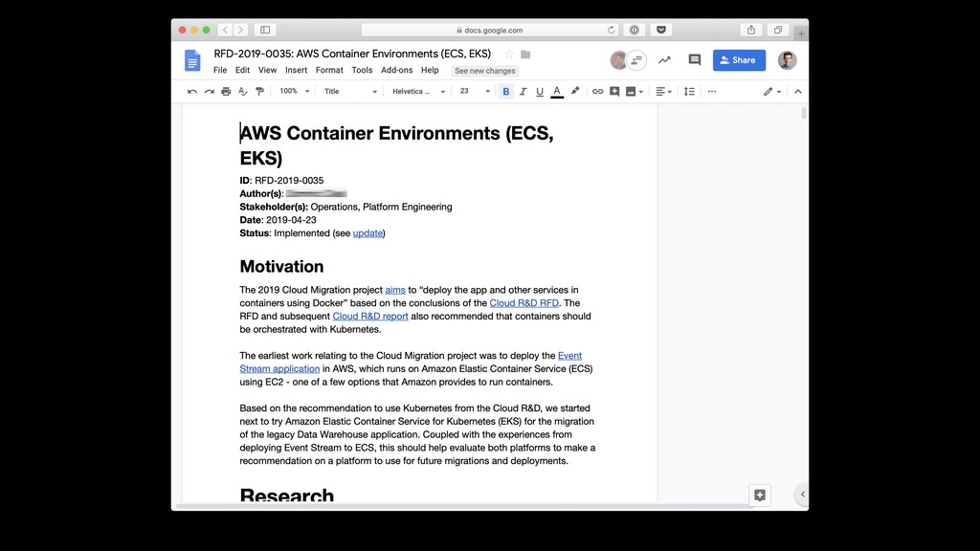Open the activity dashboard trend icon
The image size is (980, 551).
pyautogui.click(x=664, y=60)
